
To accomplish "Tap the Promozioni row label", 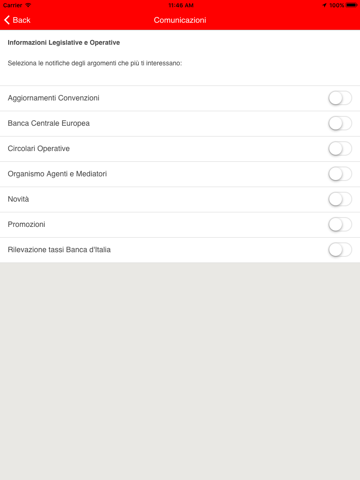I will pos(26,224).
